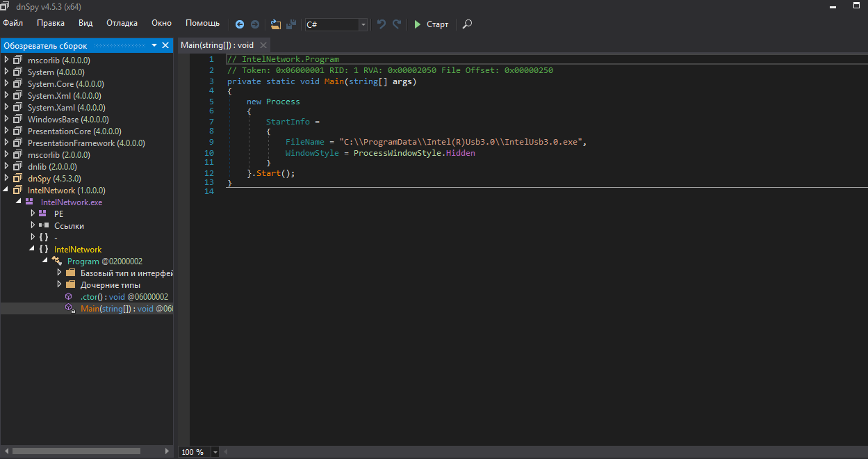Click the Undo arrow icon
The height and width of the screenshot is (459, 868).
(382, 24)
